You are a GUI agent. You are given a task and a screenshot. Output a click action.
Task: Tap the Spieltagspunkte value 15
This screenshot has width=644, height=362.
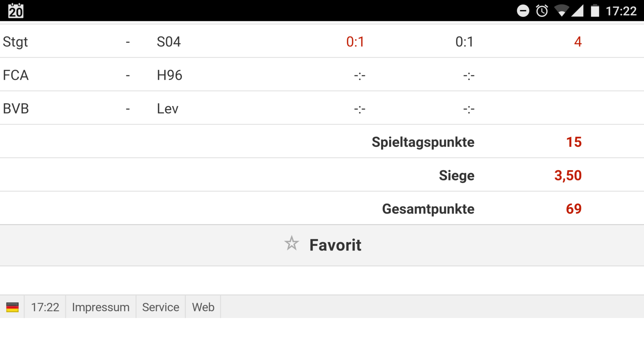(x=574, y=142)
